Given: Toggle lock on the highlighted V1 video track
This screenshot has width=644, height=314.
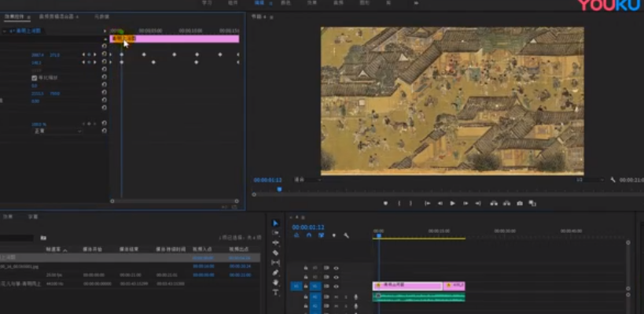Looking at the screenshot, I should [306, 286].
